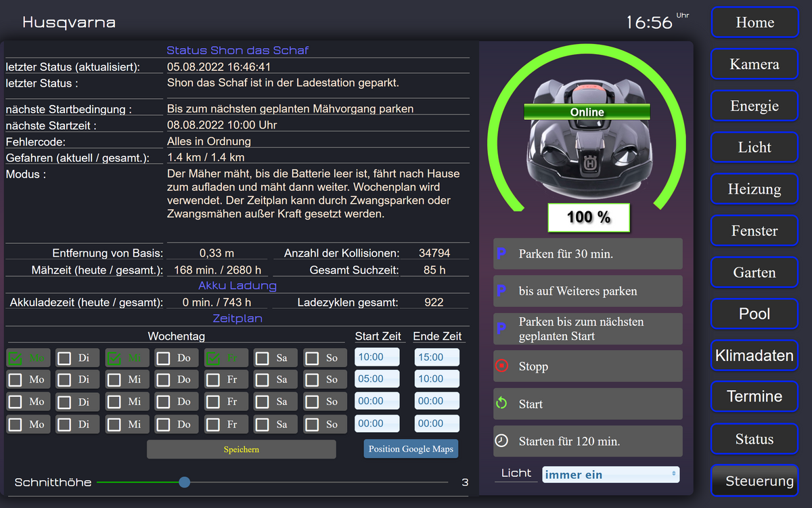Viewport: 812px width, 508px height.
Task: Click the parking icon beside bis auf Weiteres parken
Action: click(501, 291)
